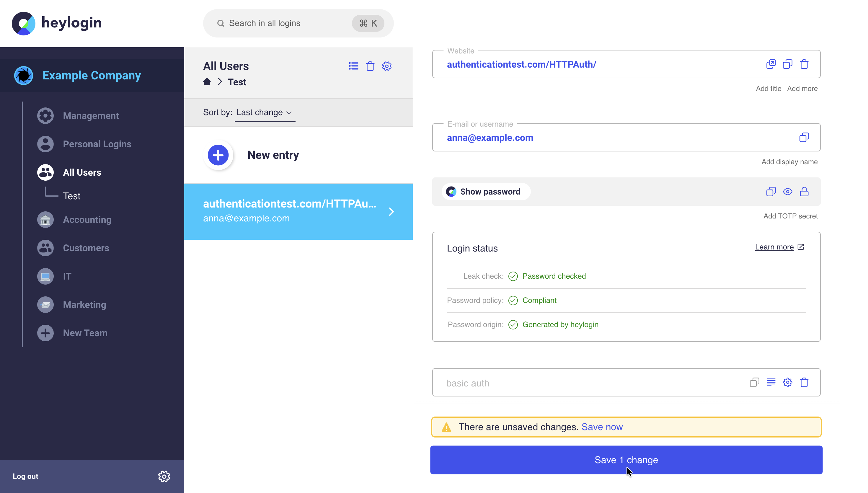Image resolution: width=868 pixels, height=493 pixels.
Task: Click the warning triangle icon in unsaved banner
Action: [x=446, y=427]
